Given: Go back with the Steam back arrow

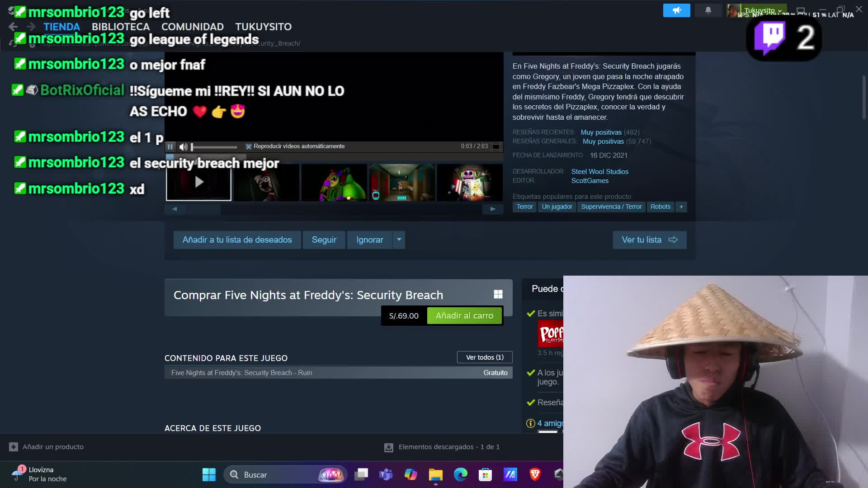Looking at the screenshot, I should click(x=13, y=27).
